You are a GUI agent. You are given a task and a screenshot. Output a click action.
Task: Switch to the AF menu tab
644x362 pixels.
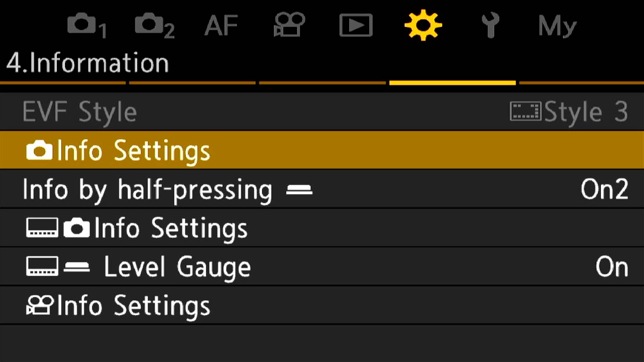(221, 26)
